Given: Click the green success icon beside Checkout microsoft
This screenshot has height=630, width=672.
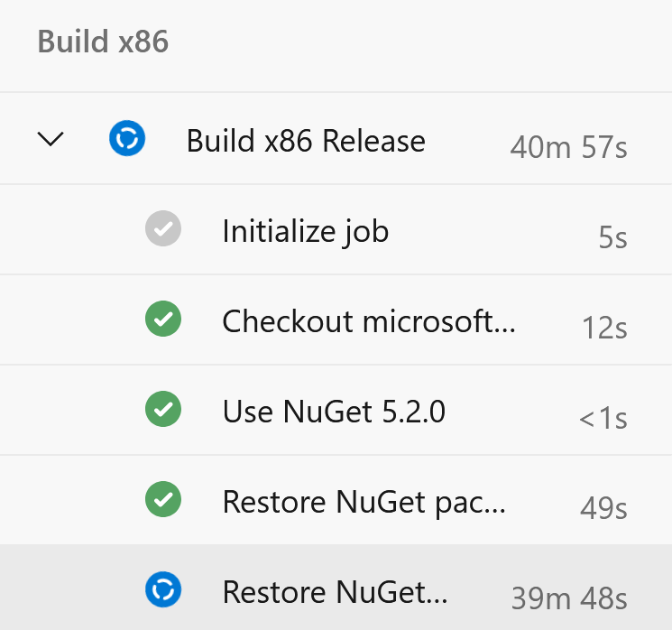Looking at the screenshot, I should [x=163, y=320].
